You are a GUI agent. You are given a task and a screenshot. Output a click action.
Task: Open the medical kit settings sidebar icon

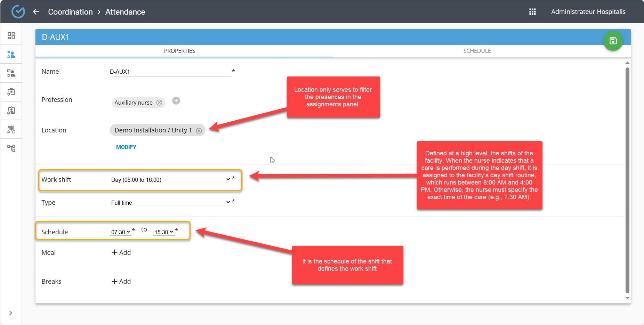click(x=11, y=92)
